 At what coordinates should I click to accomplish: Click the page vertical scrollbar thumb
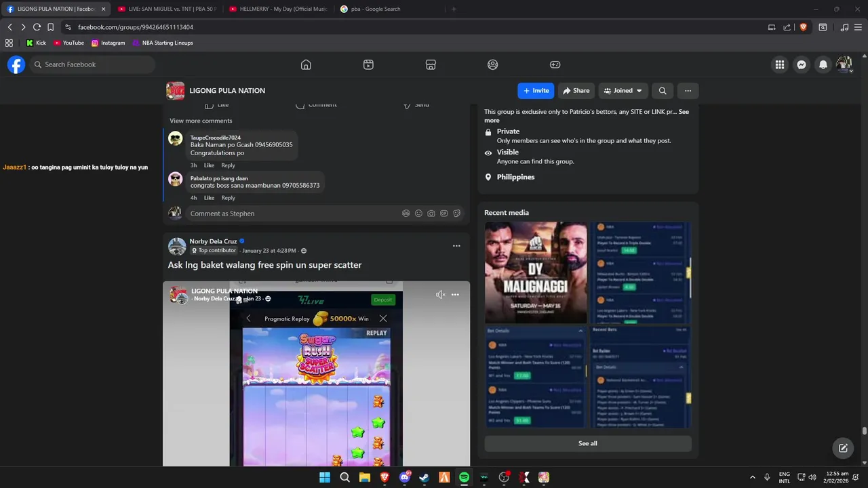pos(865,431)
